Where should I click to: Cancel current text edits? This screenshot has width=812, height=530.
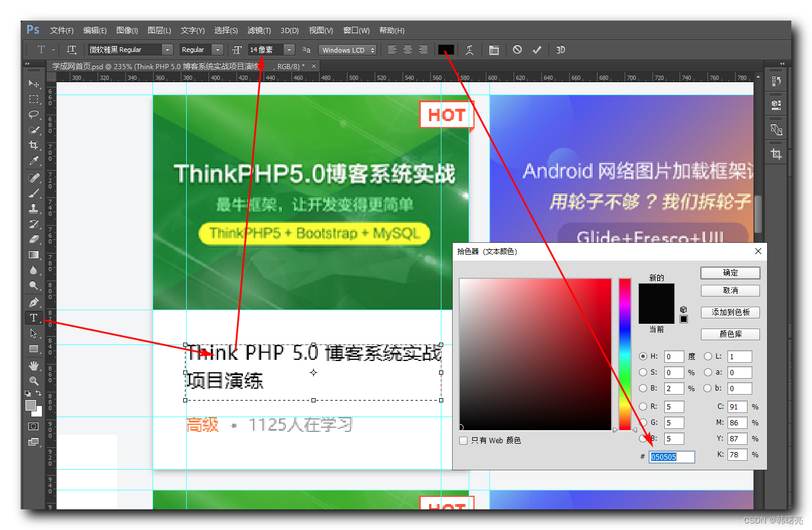[517, 50]
